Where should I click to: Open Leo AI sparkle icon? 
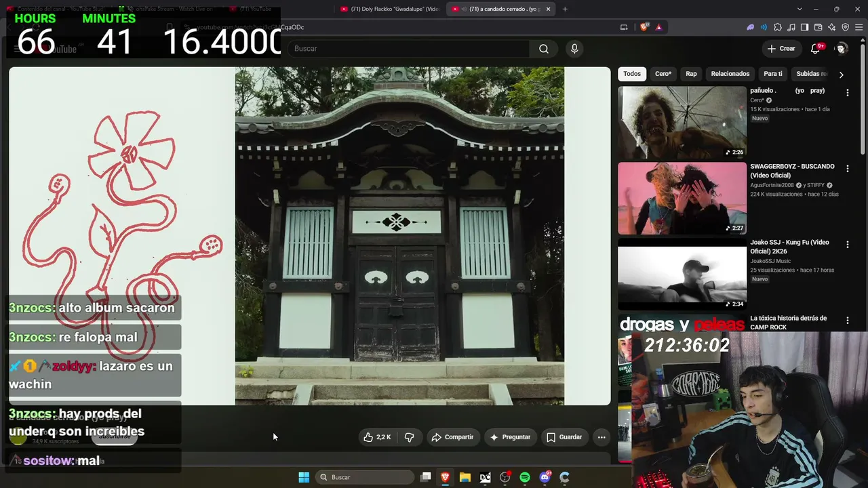point(831,27)
